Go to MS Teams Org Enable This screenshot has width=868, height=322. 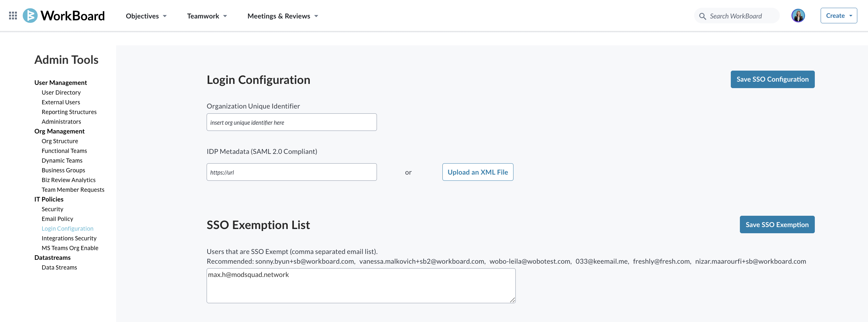point(70,248)
